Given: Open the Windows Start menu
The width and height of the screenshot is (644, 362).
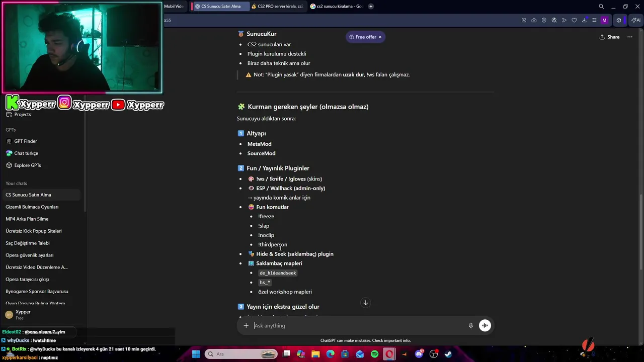Looking at the screenshot, I should pos(196,354).
